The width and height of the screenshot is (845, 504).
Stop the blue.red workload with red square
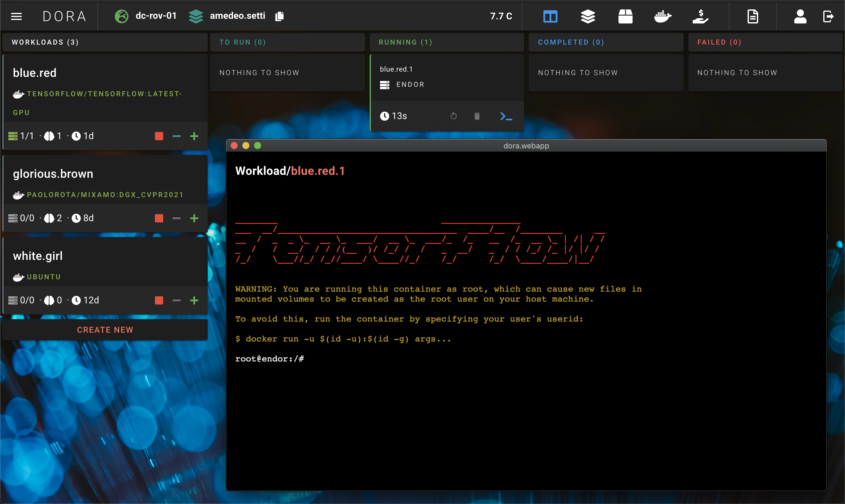point(159,136)
